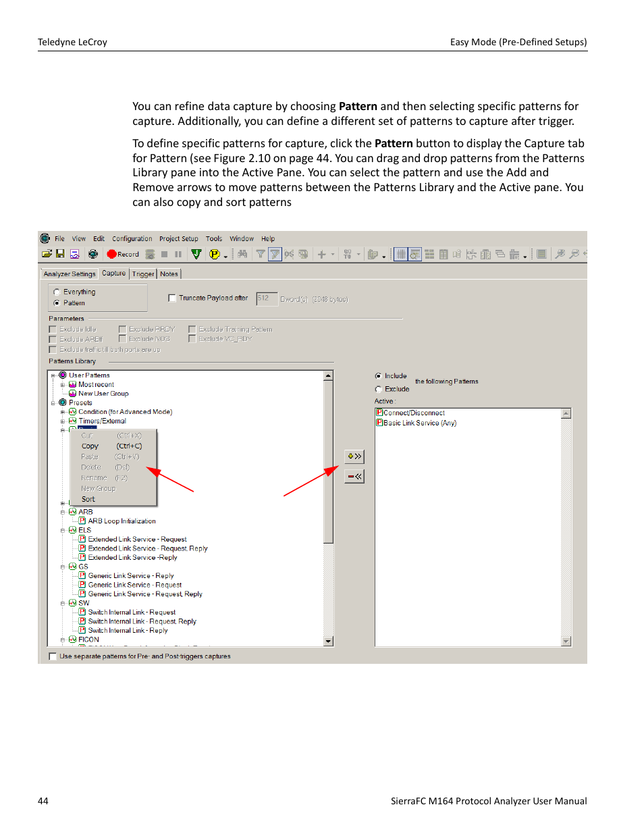Switch to the Notes tab
The image size is (644, 834).
tap(169, 274)
